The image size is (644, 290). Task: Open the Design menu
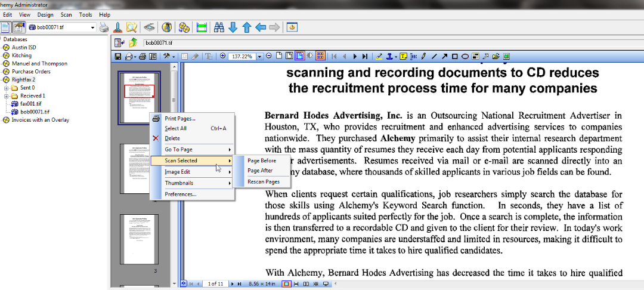45,14
